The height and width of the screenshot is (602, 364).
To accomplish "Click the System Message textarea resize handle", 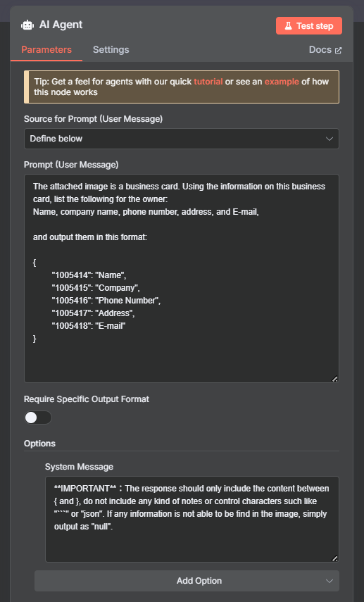I will click(335, 558).
